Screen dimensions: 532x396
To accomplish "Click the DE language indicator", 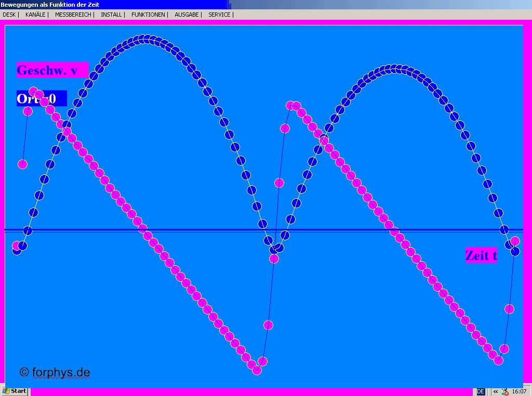I will tap(481, 391).
